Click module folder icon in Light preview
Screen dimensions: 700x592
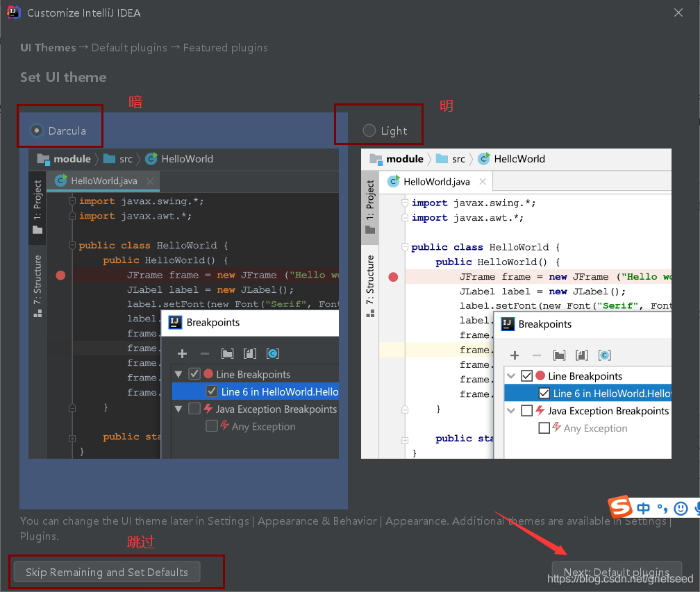click(x=376, y=159)
